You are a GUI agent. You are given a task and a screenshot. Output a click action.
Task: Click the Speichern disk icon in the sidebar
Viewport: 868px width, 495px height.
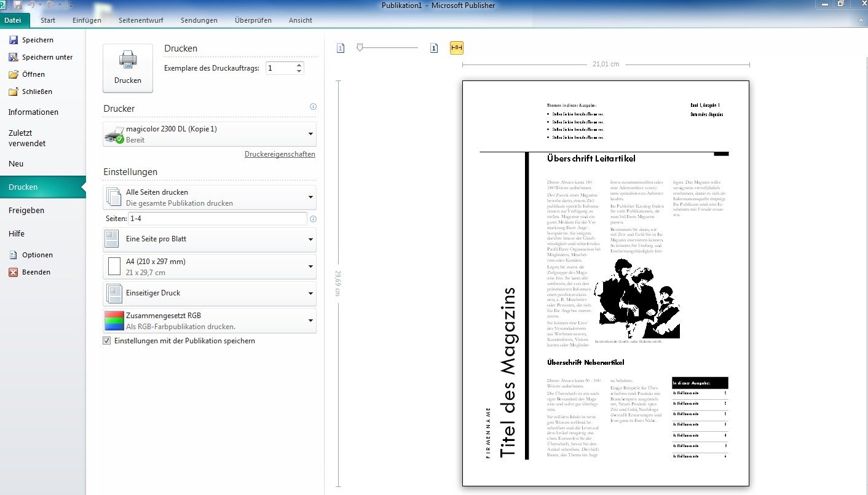click(14, 40)
